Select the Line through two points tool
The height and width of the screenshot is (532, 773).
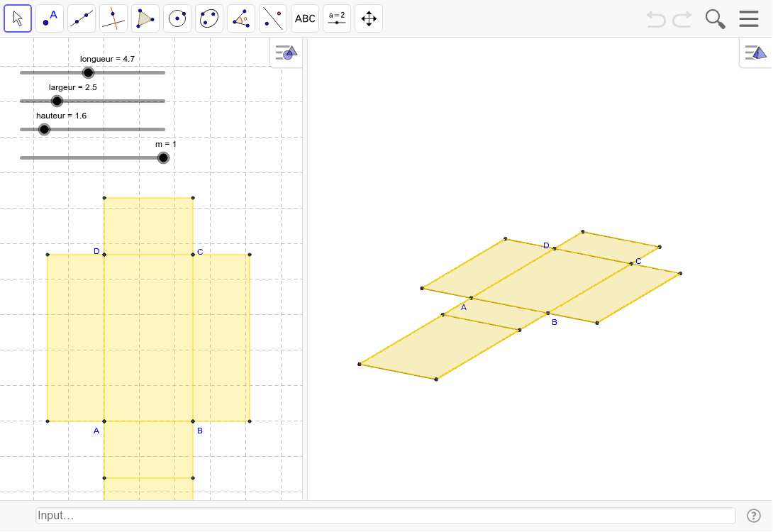tap(82, 18)
